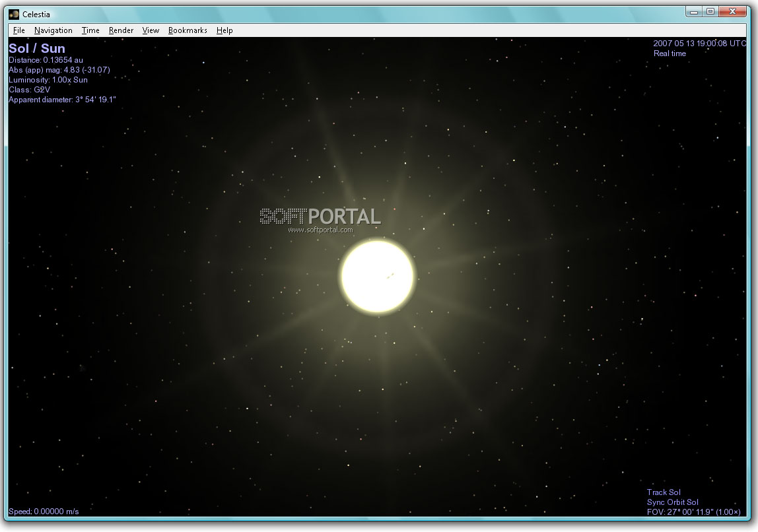Close the Celestia window
This screenshot has width=758, height=532.
(732, 12)
